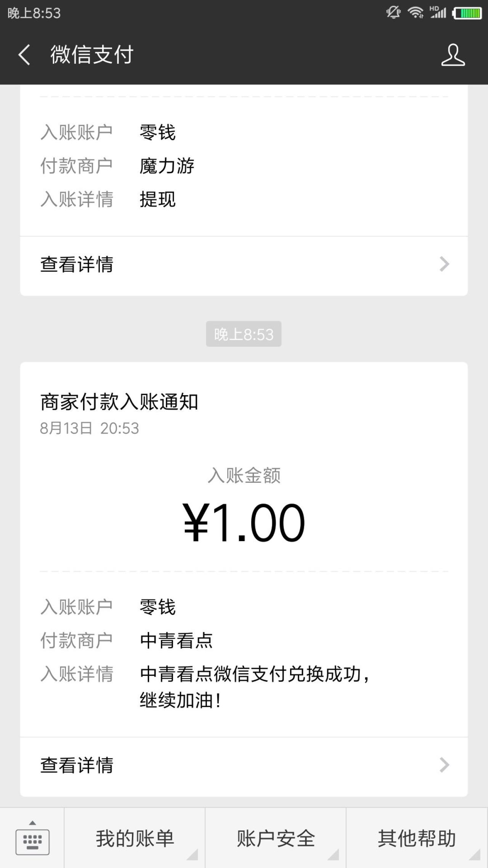The height and width of the screenshot is (868, 488).
Task: Tap the 晚上8:53 timestamp bubble
Action: (x=244, y=334)
